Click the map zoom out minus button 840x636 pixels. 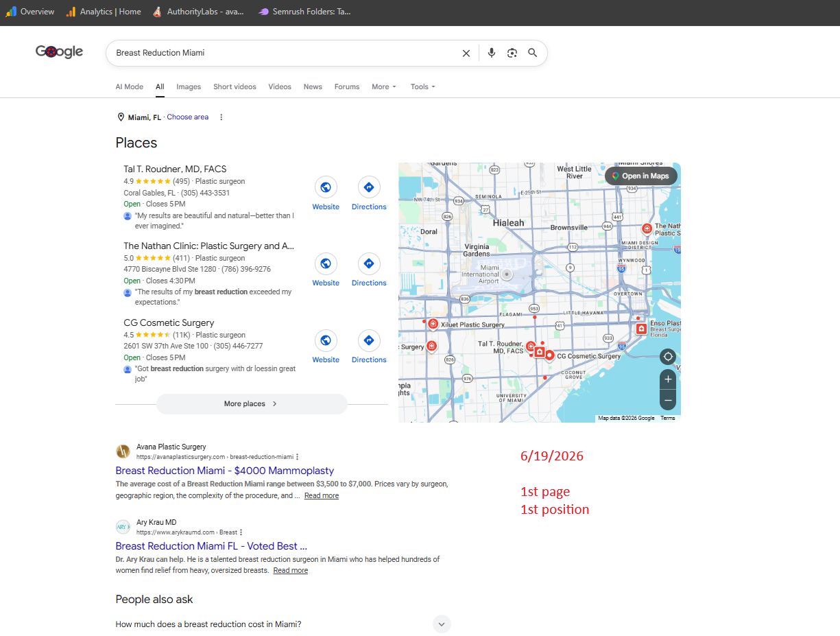[668, 399]
